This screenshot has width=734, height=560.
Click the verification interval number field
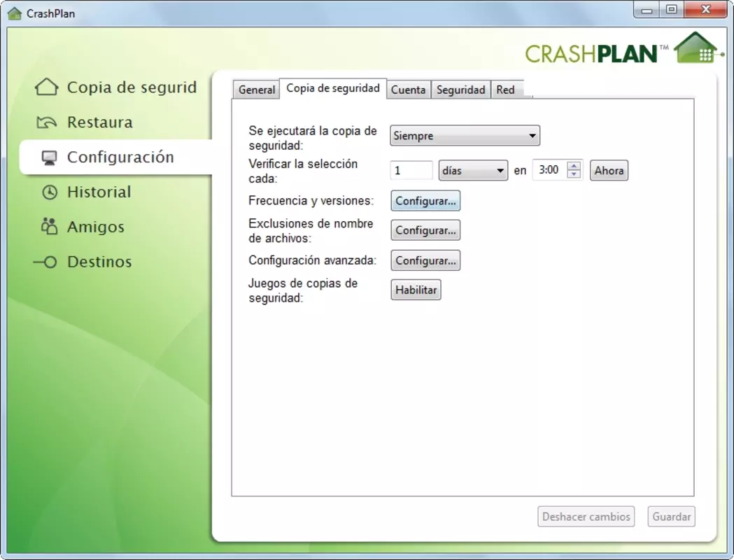(411, 170)
